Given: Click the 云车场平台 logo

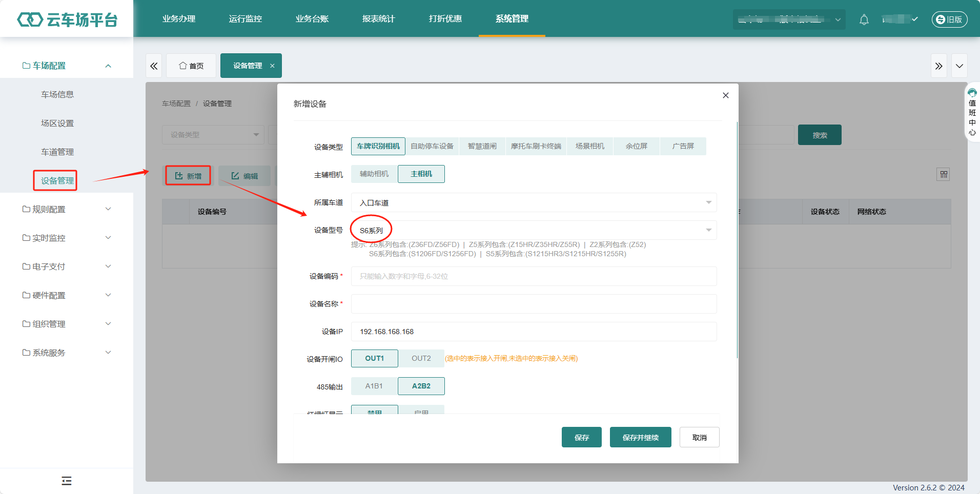Looking at the screenshot, I should [67, 19].
